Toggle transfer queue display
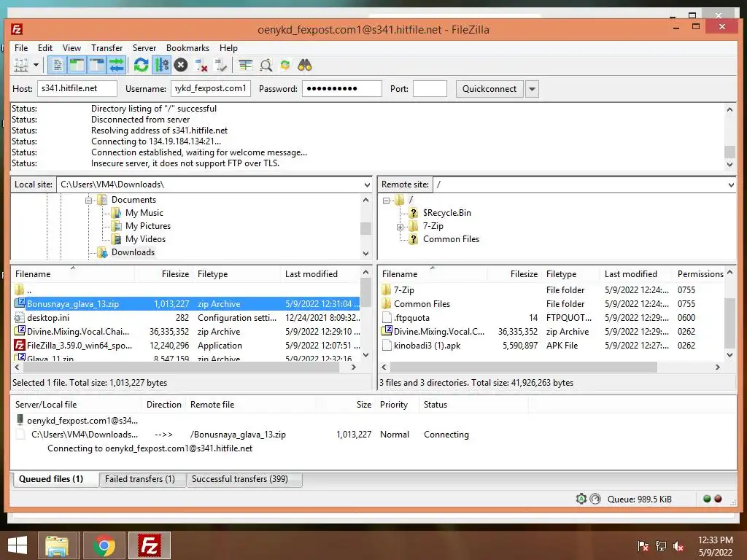This screenshot has width=747, height=560. [117, 65]
